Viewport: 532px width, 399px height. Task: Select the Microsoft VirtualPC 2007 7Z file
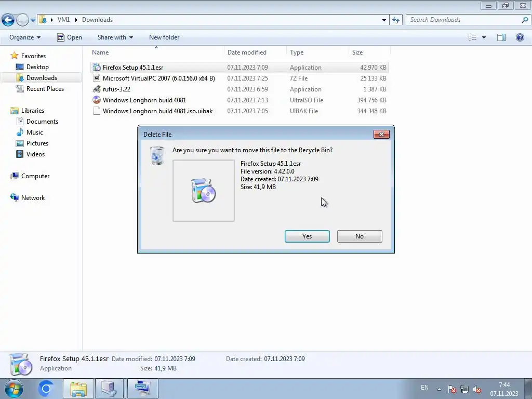coord(239,78)
